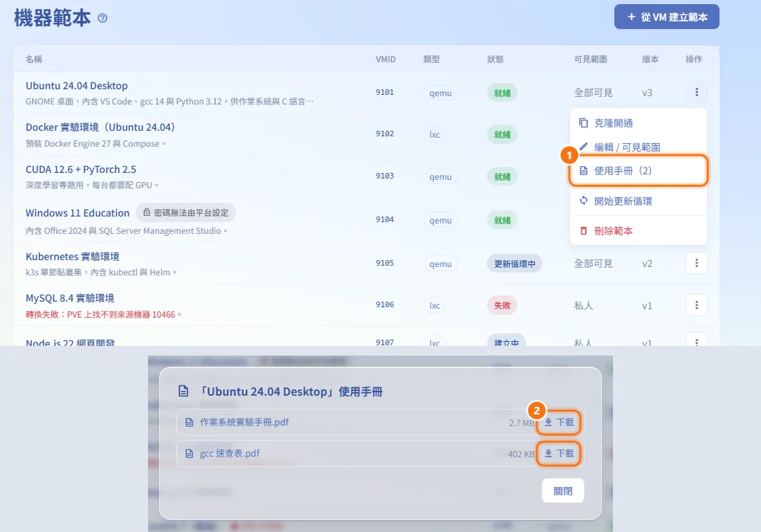Image resolution: width=761 pixels, height=532 pixels.
Task: Click the trash icon beside 刪除範本
Action: [583, 230]
